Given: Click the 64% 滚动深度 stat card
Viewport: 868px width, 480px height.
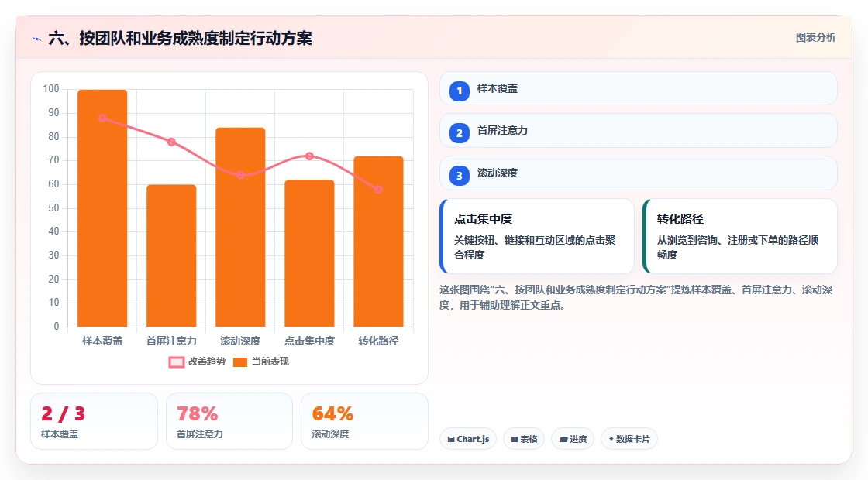Looking at the screenshot, I should pos(364,421).
